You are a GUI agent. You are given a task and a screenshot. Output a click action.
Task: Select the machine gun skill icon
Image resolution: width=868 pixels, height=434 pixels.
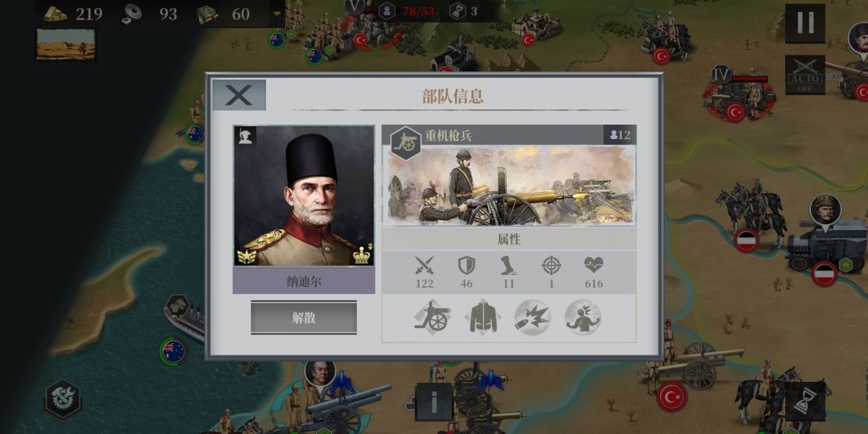click(432, 317)
